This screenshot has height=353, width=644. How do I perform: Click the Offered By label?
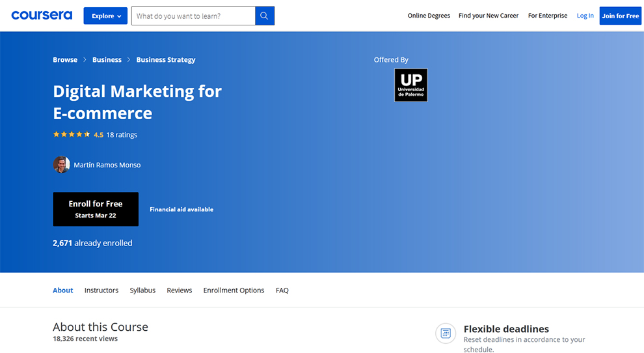pos(391,60)
